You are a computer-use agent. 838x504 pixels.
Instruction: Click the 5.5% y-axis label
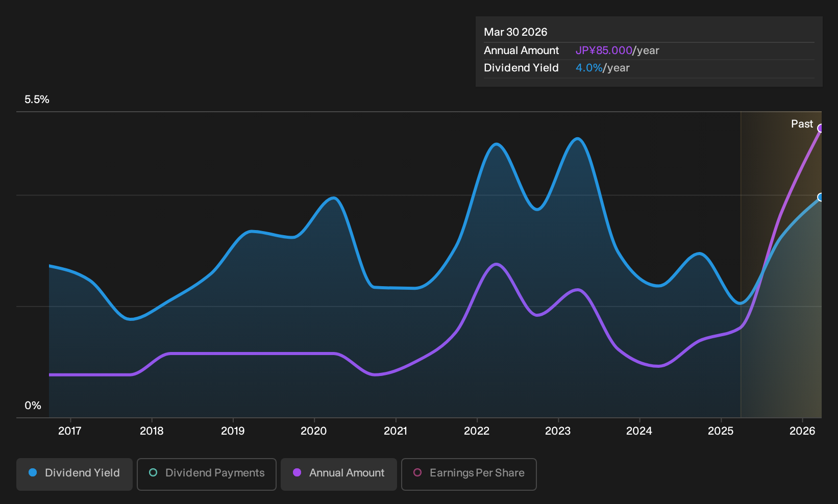pyautogui.click(x=37, y=99)
